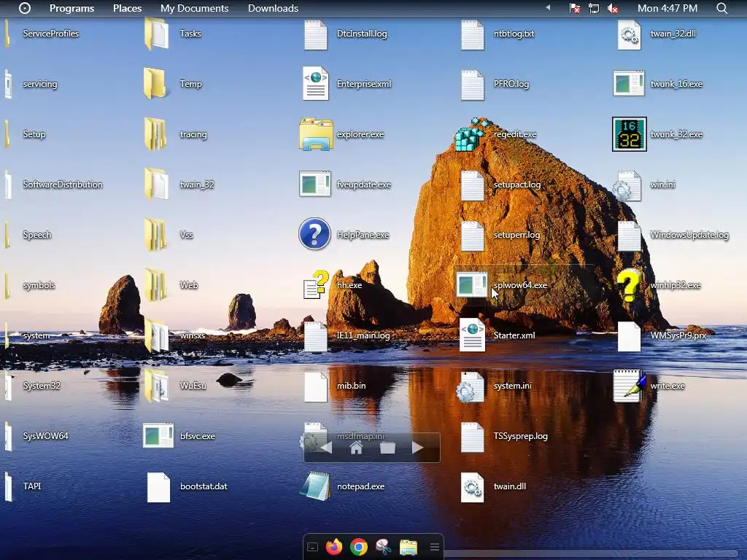Select the twunk_16.exe icon
The width and height of the screenshot is (747, 560).
click(x=629, y=84)
